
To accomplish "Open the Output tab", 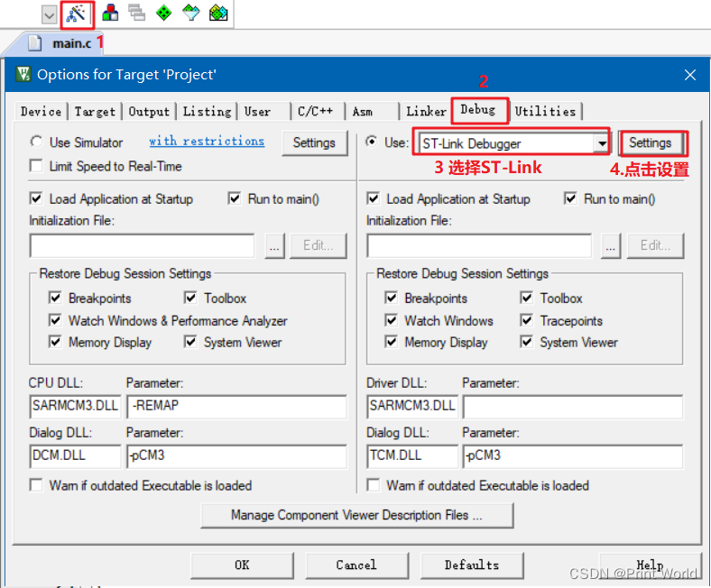I will [149, 112].
